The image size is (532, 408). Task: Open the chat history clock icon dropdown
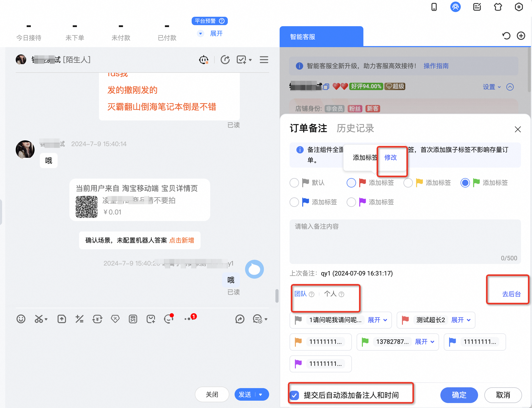point(260,319)
